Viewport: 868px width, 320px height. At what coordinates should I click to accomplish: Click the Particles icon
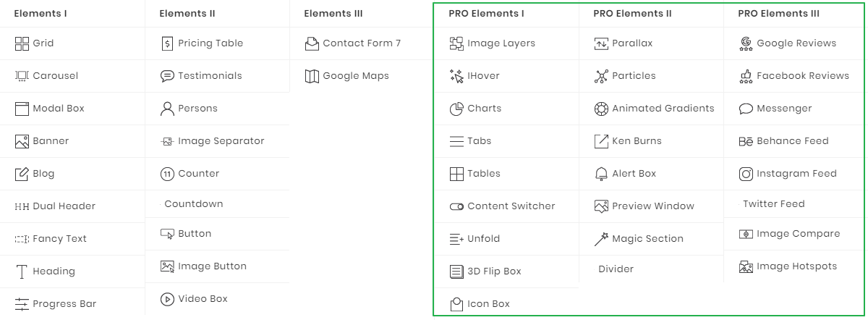(601, 76)
